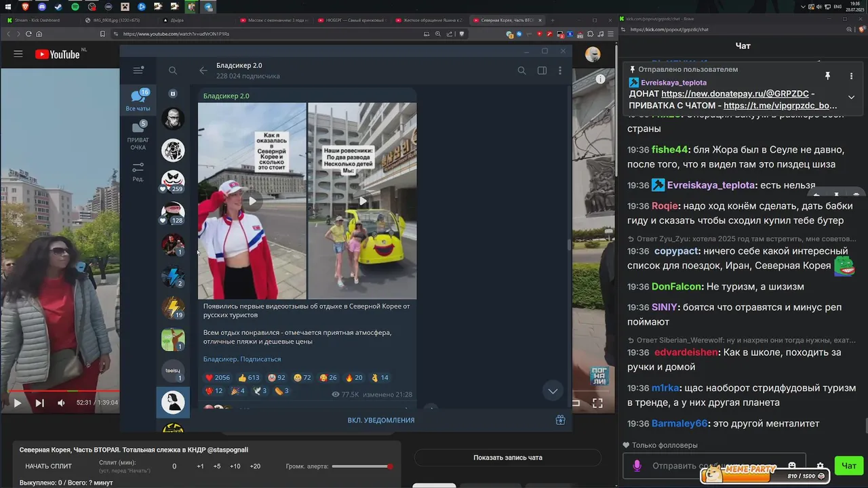Select the ПРИВАТОЧКА folder
The height and width of the screenshot is (488, 868).
[138, 136]
